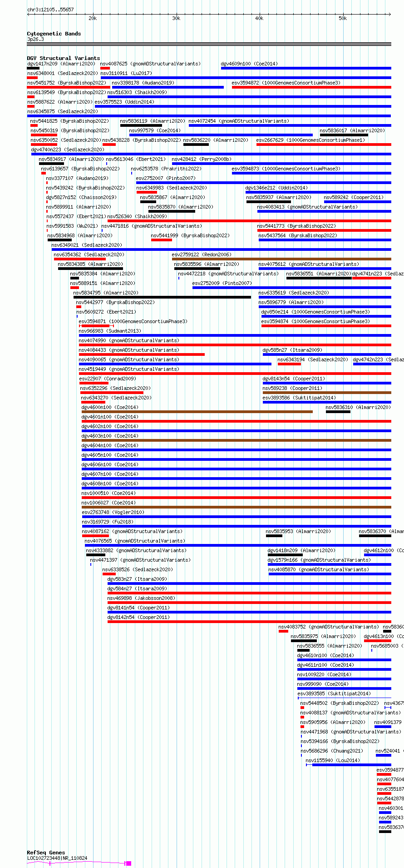Screen dimensions: 404x868
Task: Select variant dgv4740n223 (Sedlazeck2020)
Action: pyautogui.click(x=68, y=150)
